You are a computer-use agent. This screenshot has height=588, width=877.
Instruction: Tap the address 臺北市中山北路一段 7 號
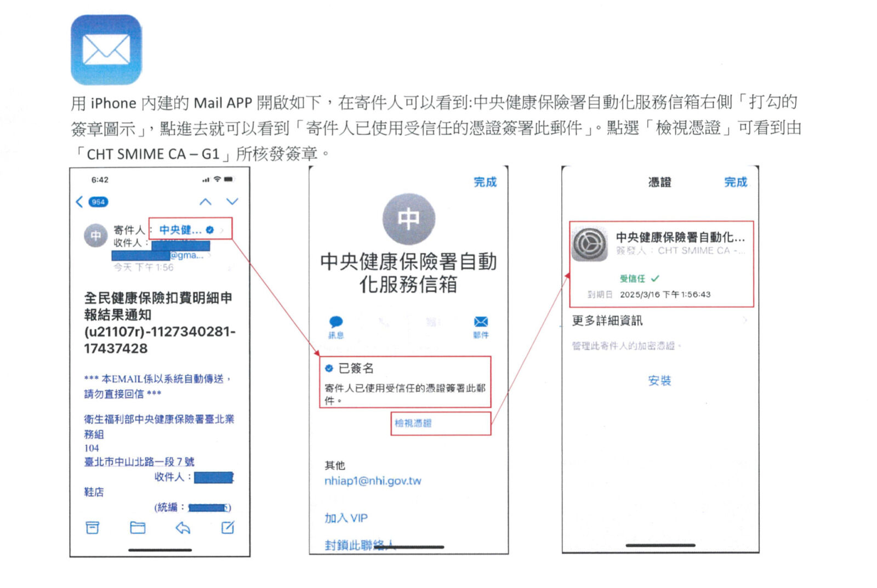(x=139, y=462)
